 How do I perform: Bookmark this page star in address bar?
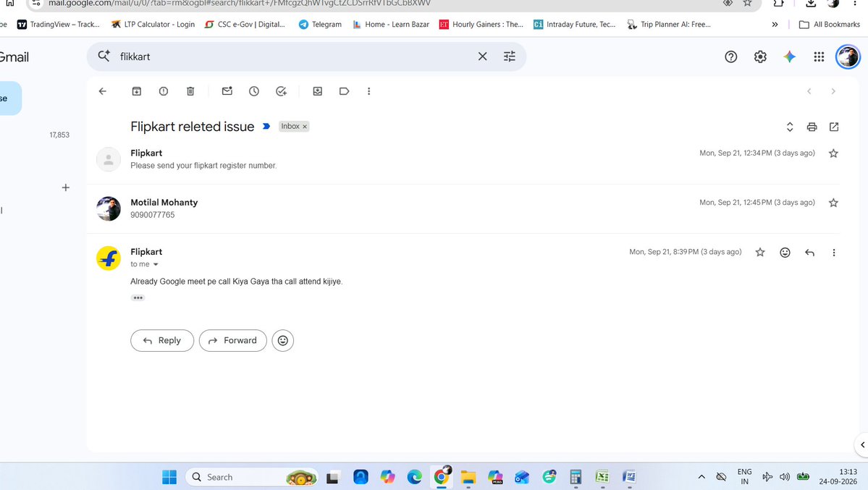747,4
